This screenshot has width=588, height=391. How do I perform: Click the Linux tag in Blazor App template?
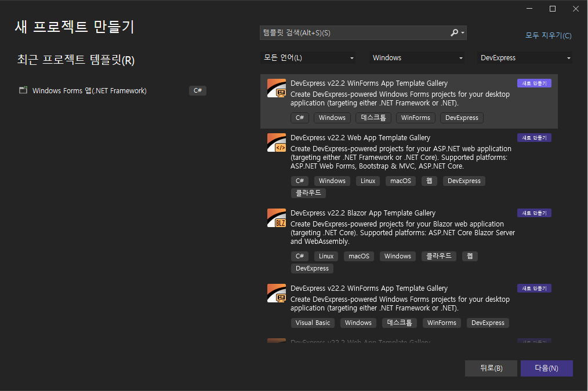point(326,256)
